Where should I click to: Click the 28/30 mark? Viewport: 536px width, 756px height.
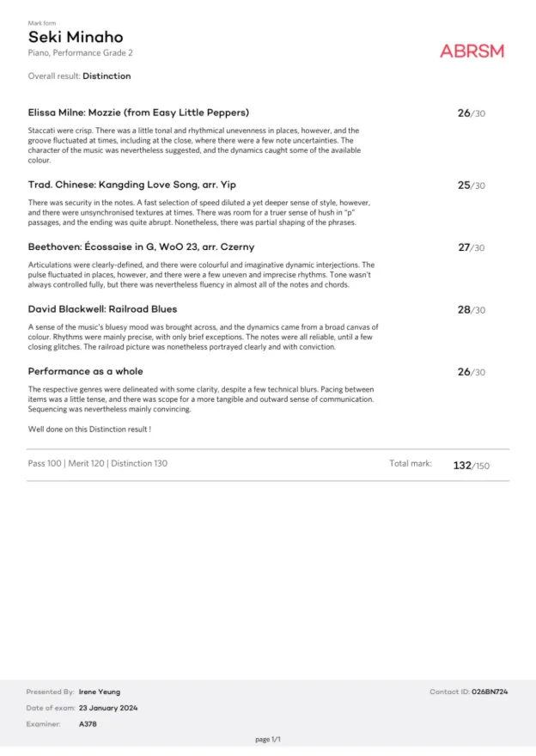[471, 309]
